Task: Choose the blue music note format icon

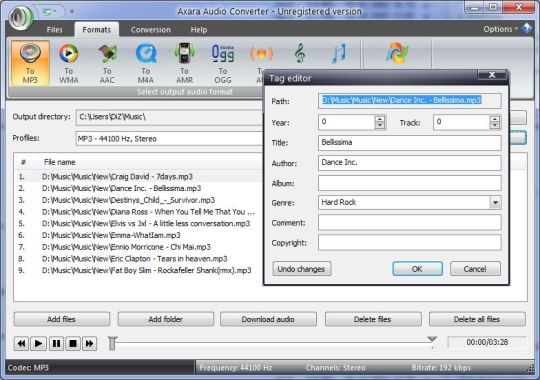Action: (338, 54)
